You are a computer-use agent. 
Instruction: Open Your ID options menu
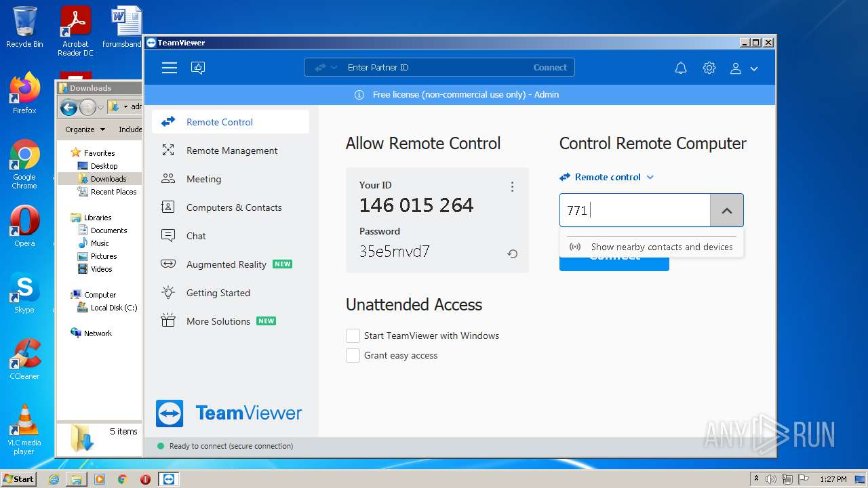pyautogui.click(x=512, y=186)
